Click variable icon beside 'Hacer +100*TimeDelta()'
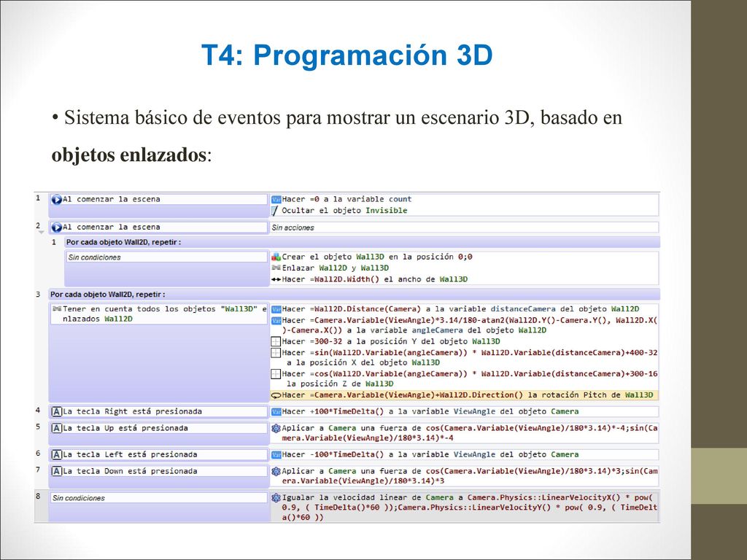Image resolution: width=747 pixels, height=560 pixels. (x=276, y=412)
